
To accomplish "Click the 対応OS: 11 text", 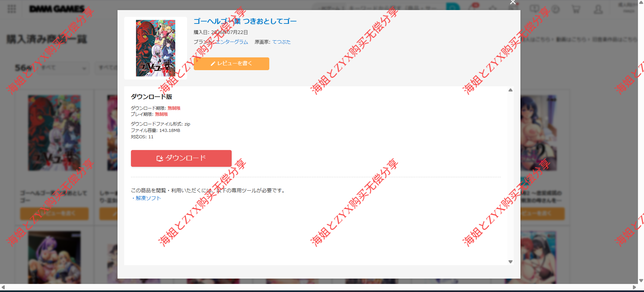I will 142,137.
